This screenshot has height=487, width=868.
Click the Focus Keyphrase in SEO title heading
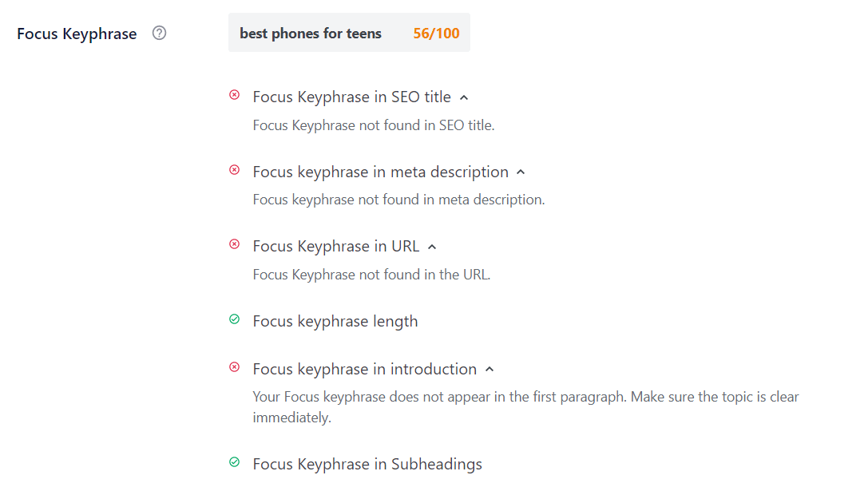pos(351,96)
